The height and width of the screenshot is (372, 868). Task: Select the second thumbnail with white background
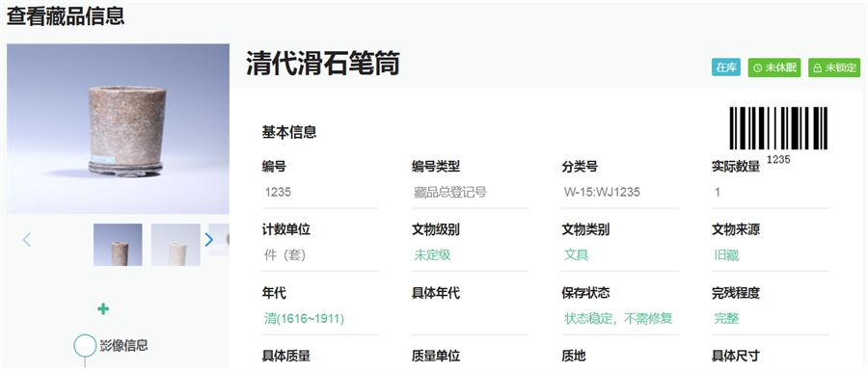coord(176,245)
